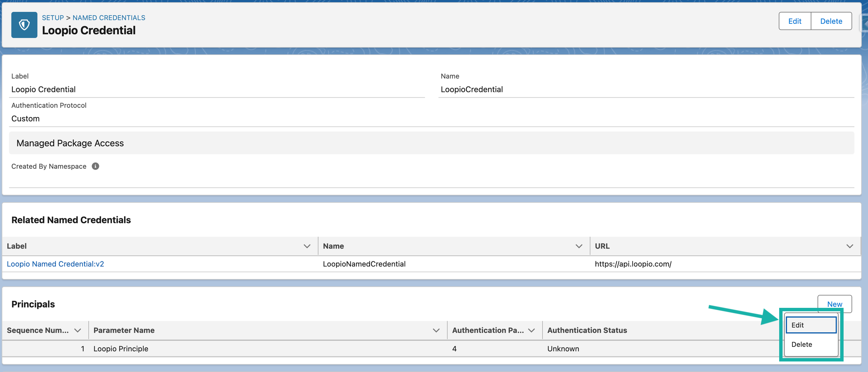Click sequence number 1 cell

(x=82, y=349)
